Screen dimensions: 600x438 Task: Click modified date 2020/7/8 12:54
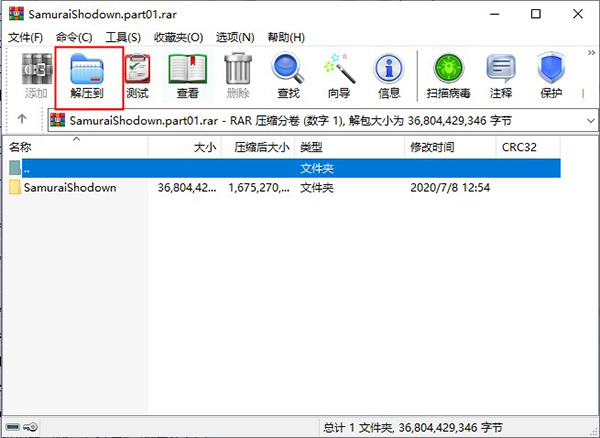coord(450,187)
